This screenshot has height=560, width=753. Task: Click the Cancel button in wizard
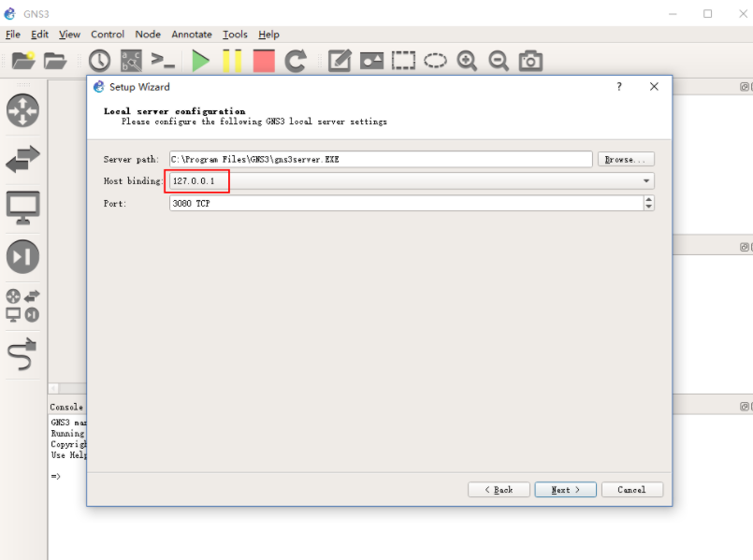point(631,490)
